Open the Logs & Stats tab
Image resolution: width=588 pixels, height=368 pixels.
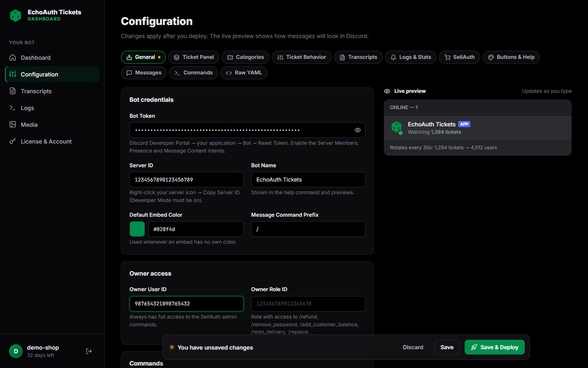[x=411, y=57]
